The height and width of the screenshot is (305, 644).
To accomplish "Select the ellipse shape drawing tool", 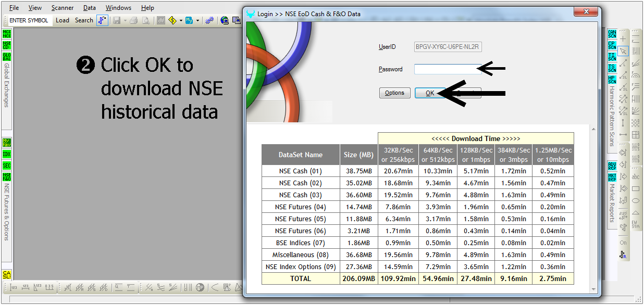I will [x=636, y=200].
